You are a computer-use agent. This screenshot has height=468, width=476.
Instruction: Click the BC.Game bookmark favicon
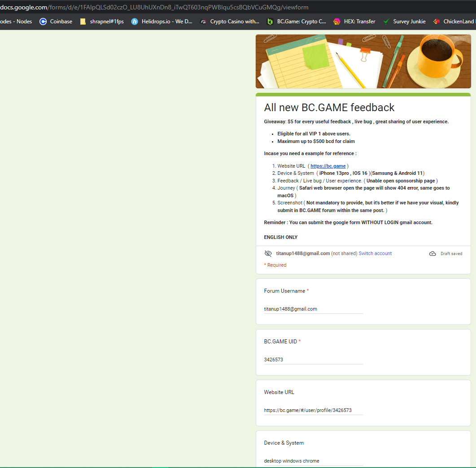click(x=270, y=22)
